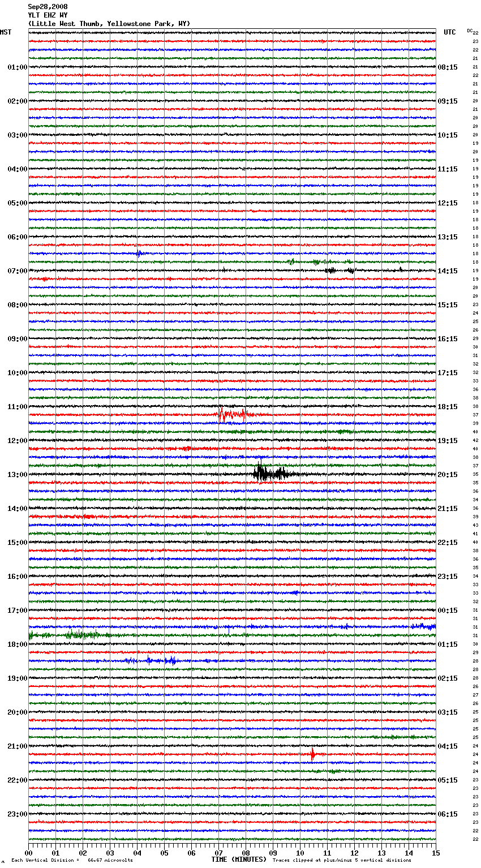Click the '12:15' UTC time label

(x=448, y=203)
